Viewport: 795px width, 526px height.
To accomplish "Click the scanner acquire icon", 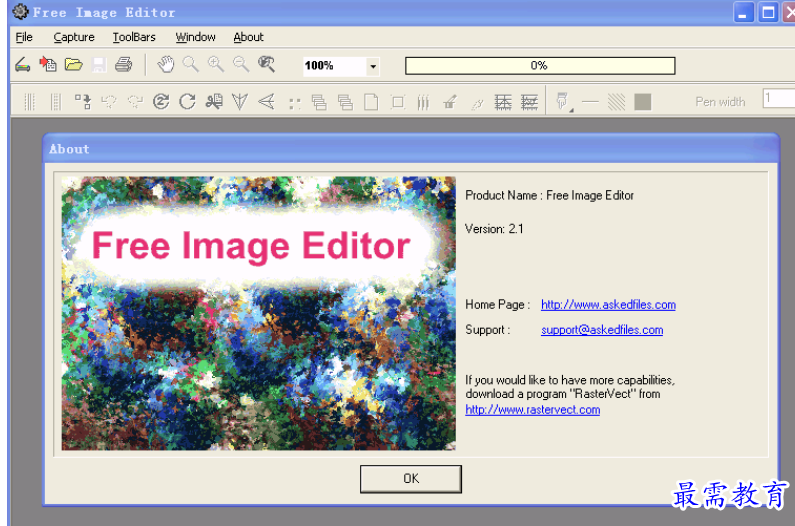I will click(23, 65).
